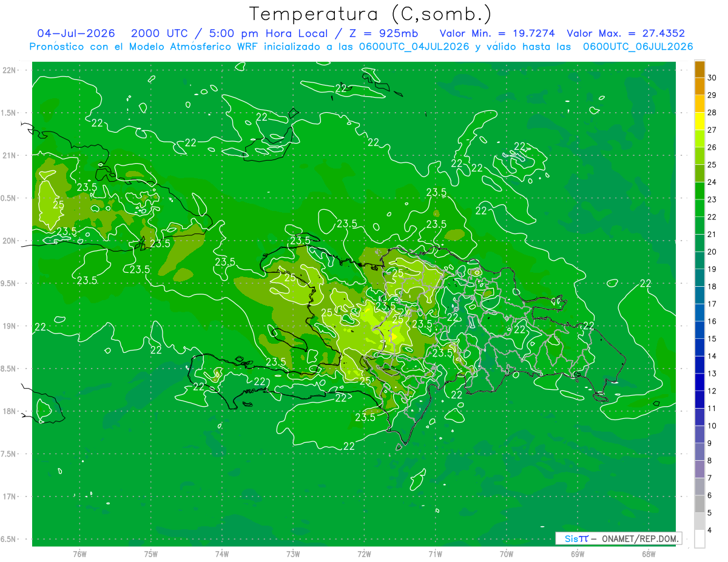728x562 pixels.
Task: Click the color scale value "18"
Action: click(712, 286)
